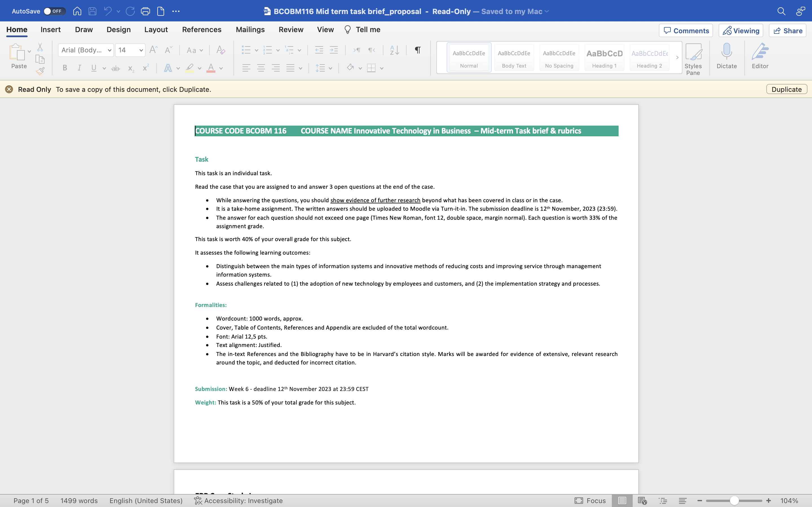
Task: Open the font size dropdown showing 14
Action: tap(130, 50)
